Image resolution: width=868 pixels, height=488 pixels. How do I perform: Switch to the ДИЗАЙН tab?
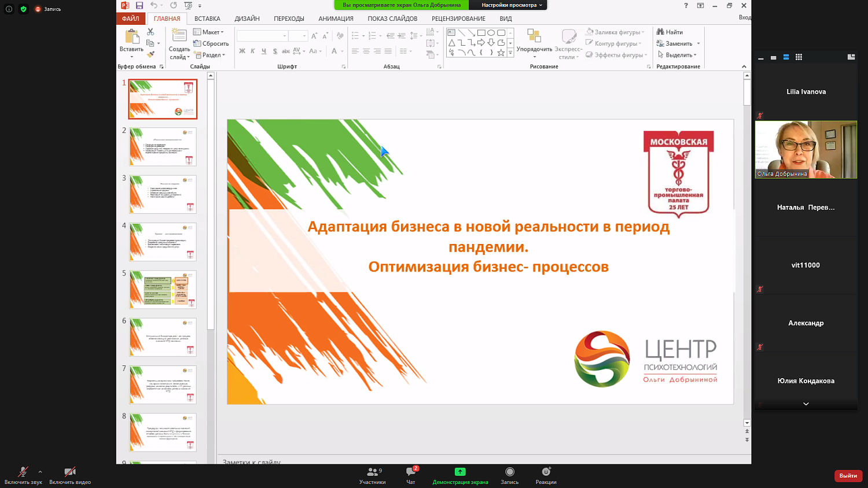247,19
